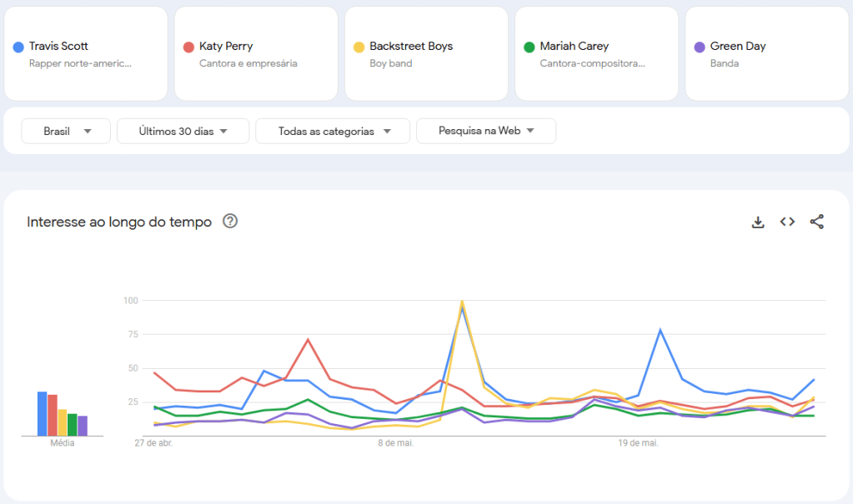Share the interest over time chart
Screen dimensions: 853x504
tap(816, 222)
